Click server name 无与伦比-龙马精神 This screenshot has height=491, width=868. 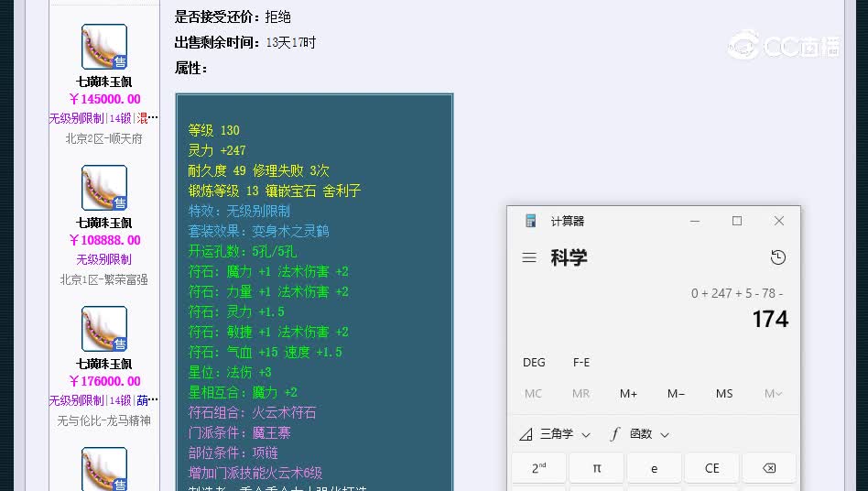tap(104, 421)
